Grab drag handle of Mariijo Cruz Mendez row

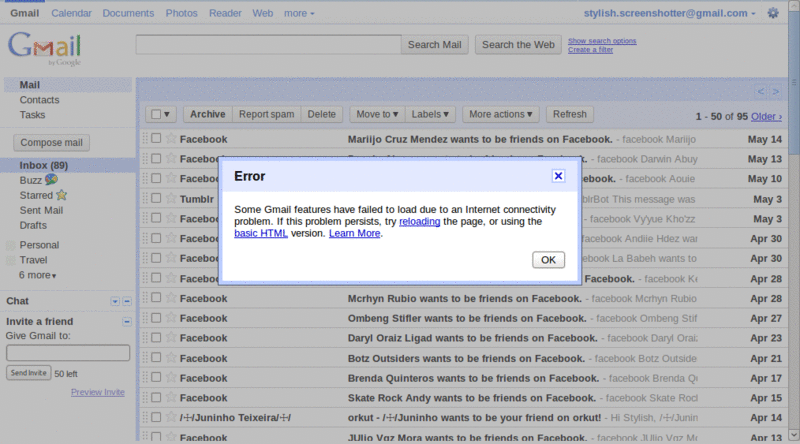145,138
